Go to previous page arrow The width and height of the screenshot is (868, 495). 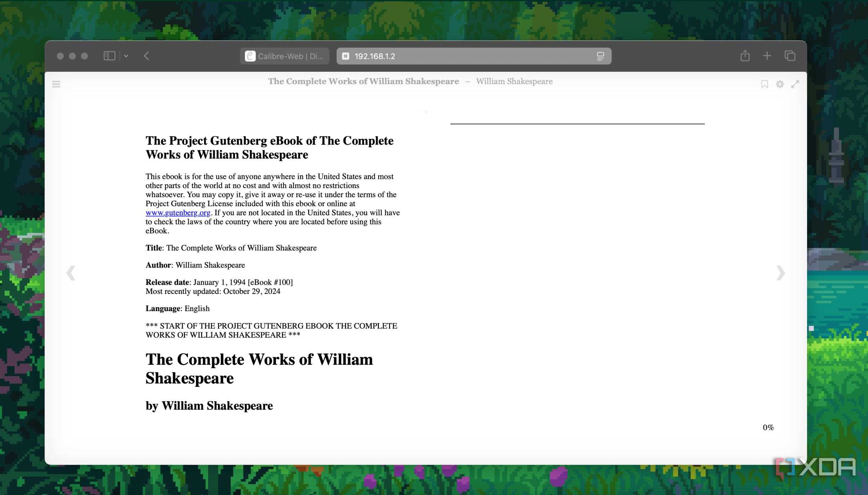pyautogui.click(x=71, y=273)
